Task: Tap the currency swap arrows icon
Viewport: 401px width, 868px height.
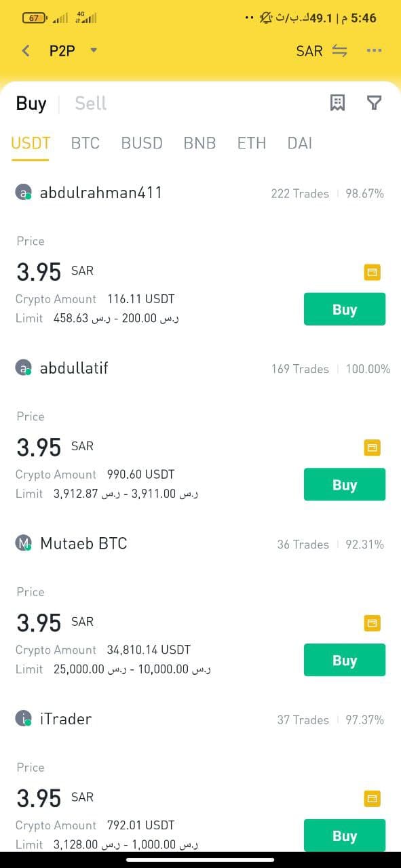Action: click(340, 51)
